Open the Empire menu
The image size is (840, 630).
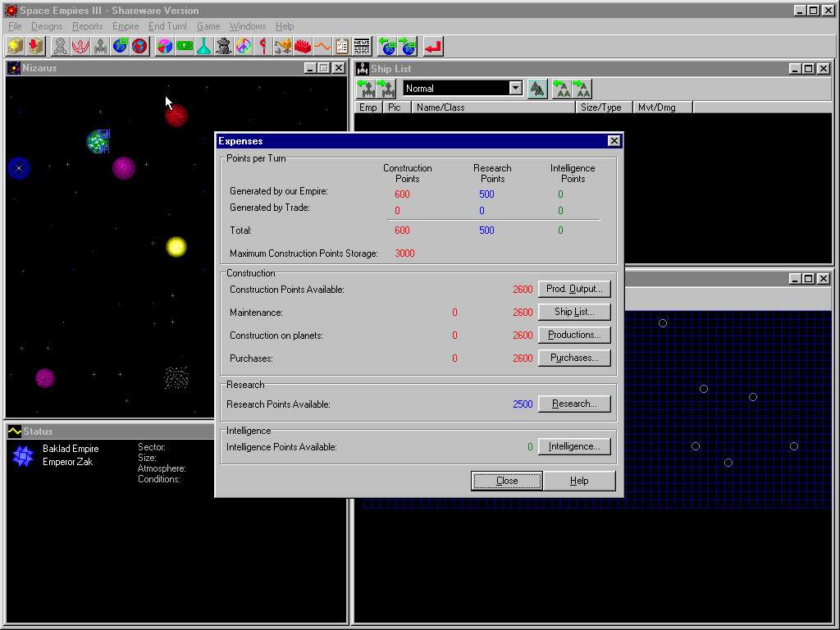(126, 26)
